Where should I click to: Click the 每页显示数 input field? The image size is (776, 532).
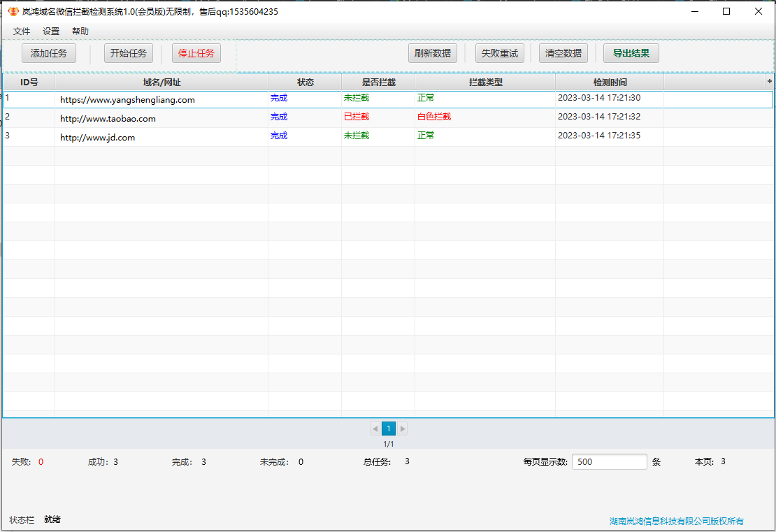tap(609, 461)
